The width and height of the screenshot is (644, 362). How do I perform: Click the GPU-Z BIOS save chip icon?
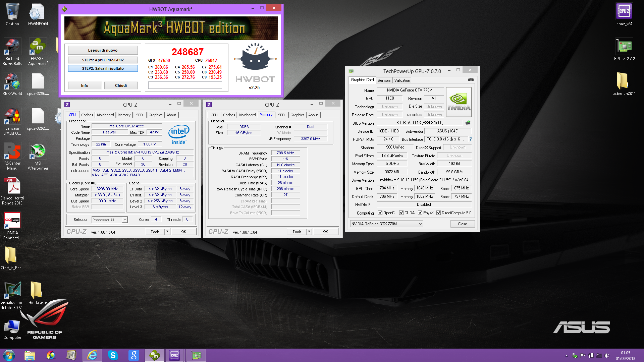pos(468,123)
